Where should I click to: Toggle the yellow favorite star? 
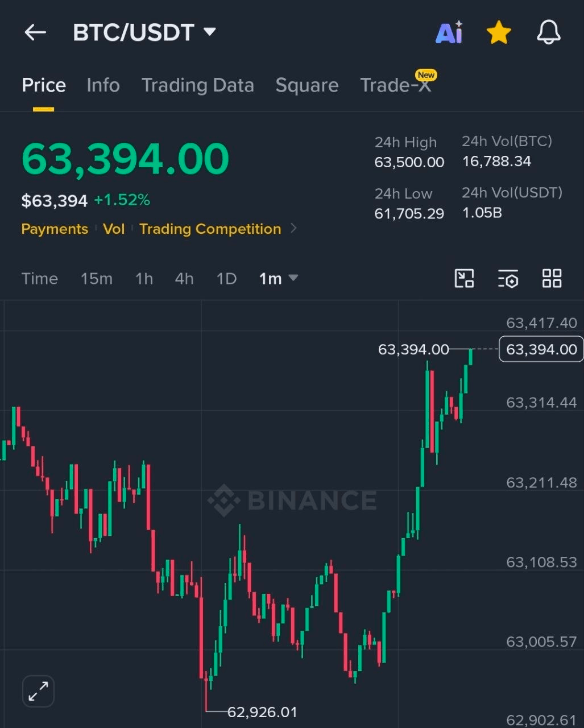point(499,32)
